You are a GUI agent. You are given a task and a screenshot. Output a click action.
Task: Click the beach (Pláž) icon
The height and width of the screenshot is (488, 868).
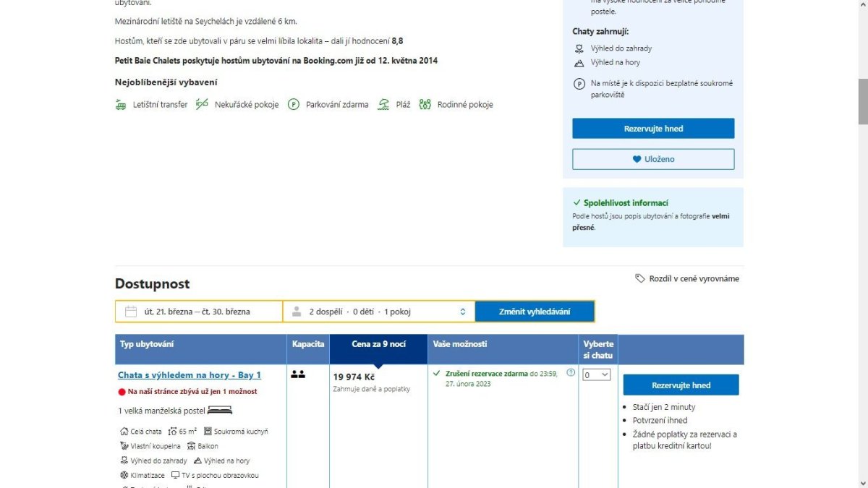384,105
